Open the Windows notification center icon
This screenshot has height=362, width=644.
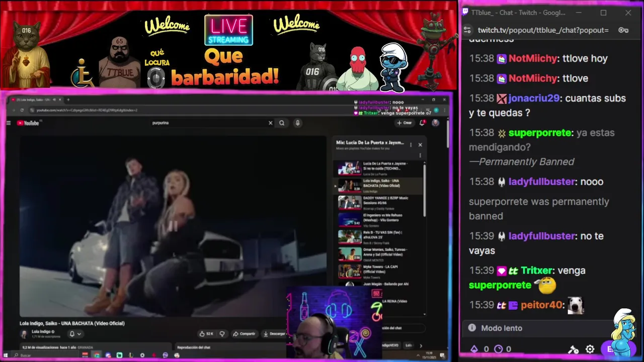(x=443, y=355)
